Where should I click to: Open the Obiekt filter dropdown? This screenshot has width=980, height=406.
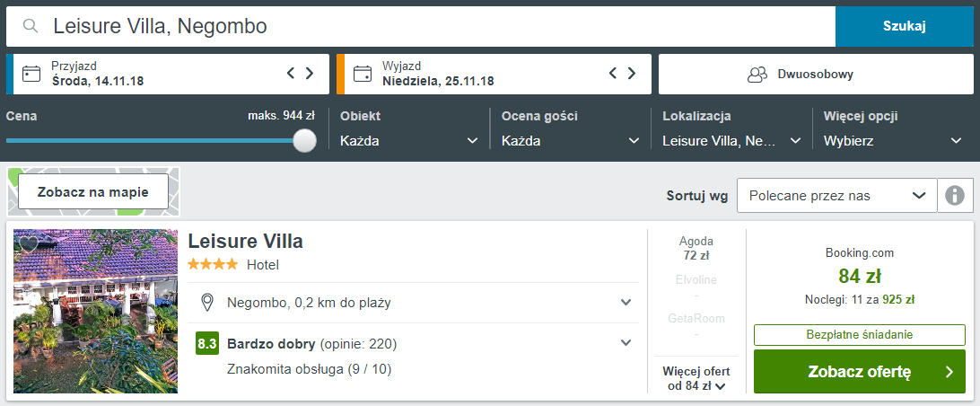[x=408, y=141]
